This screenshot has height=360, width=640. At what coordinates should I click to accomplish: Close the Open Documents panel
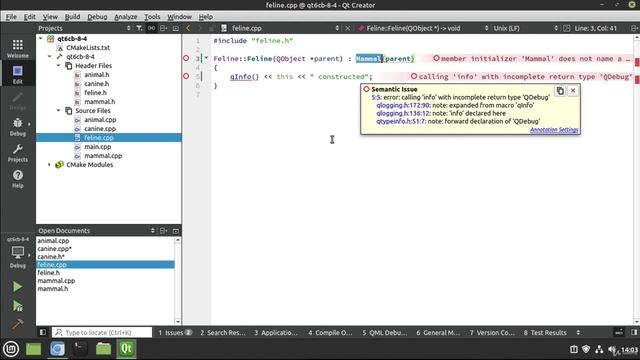pos(176,231)
